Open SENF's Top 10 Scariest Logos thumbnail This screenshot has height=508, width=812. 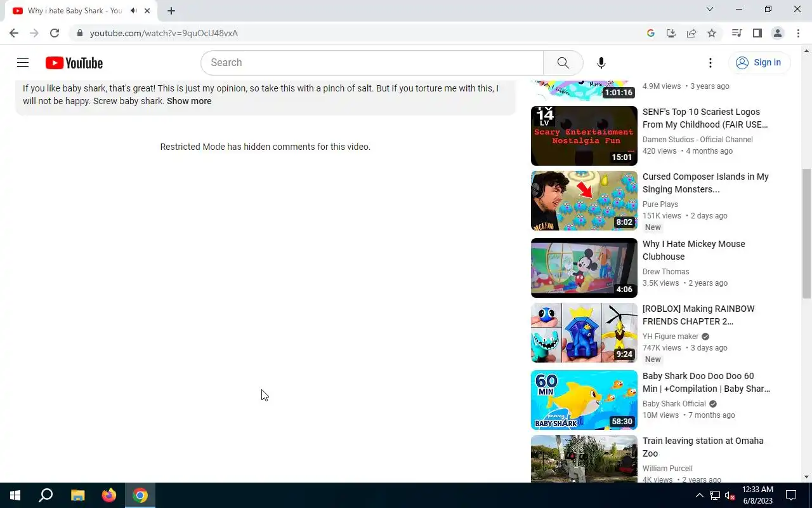584,136
